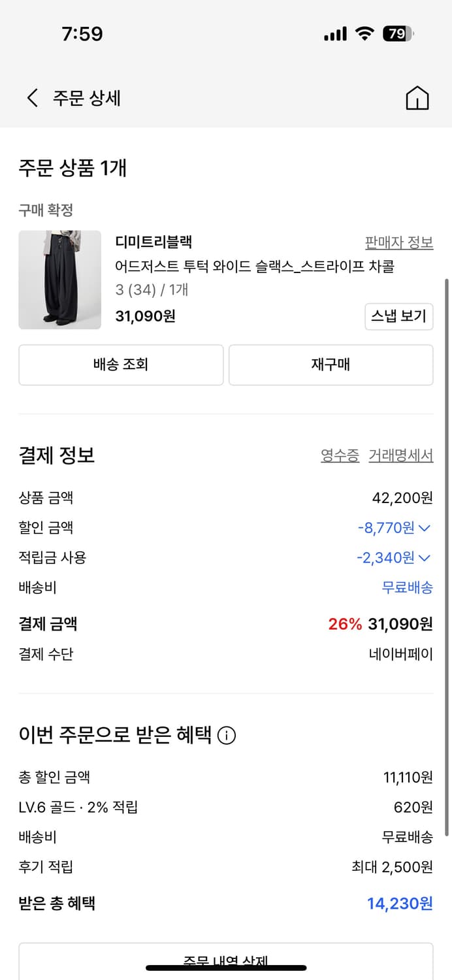View the 영수증 receipt link
The height and width of the screenshot is (980, 452).
pos(340,455)
